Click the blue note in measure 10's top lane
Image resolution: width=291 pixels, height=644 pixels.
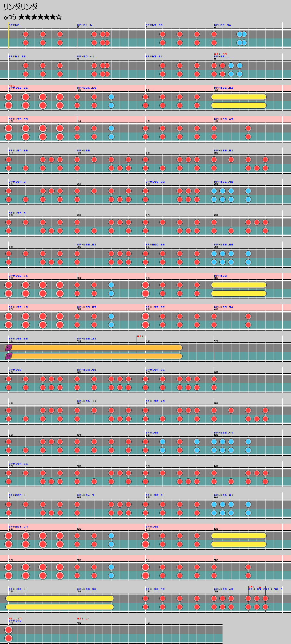point(111,97)
